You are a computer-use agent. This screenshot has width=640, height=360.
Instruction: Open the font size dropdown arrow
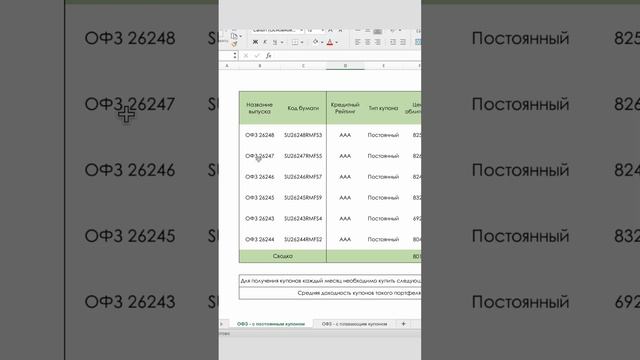[322, 30]
